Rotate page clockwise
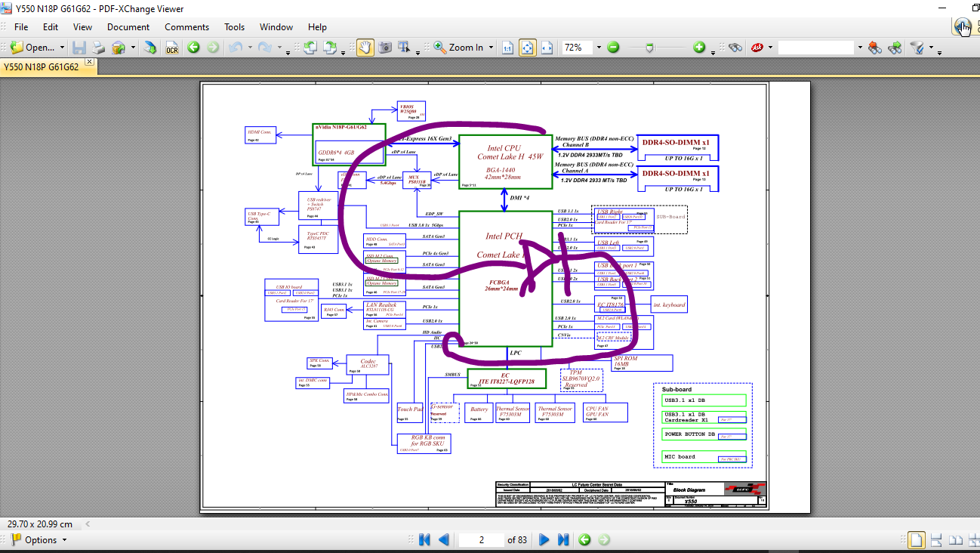Screen dimensions: 980x553 point(329,48)
